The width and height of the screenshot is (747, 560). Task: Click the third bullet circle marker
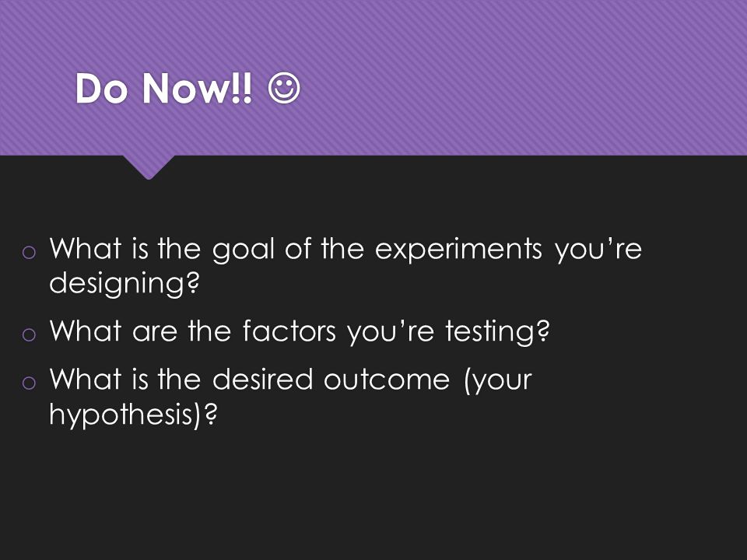(29, 383)
